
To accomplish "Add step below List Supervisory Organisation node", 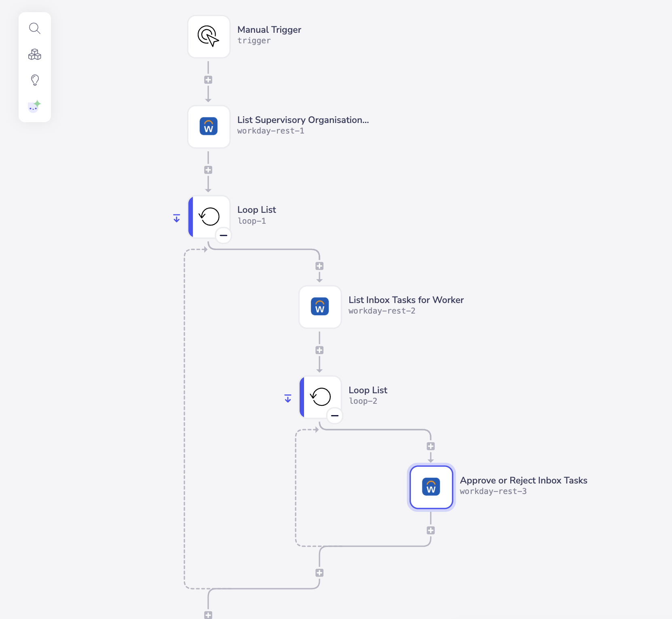I will tap(208, 170).
